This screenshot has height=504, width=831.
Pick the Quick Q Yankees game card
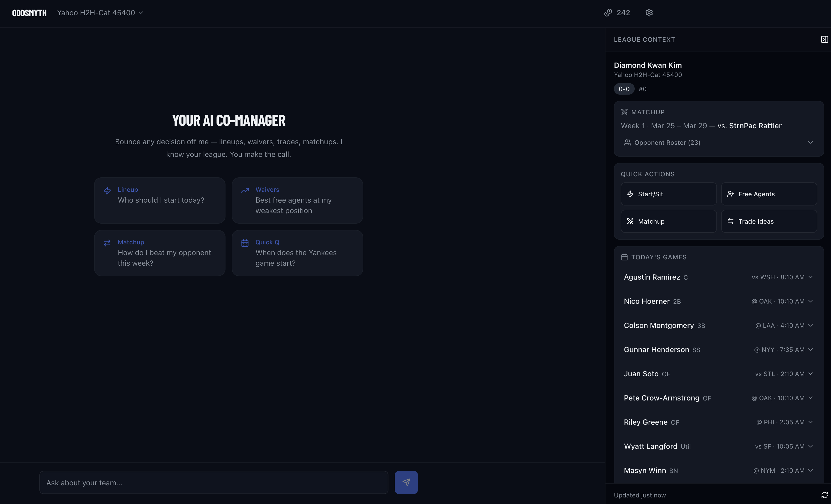click(297, 253)
